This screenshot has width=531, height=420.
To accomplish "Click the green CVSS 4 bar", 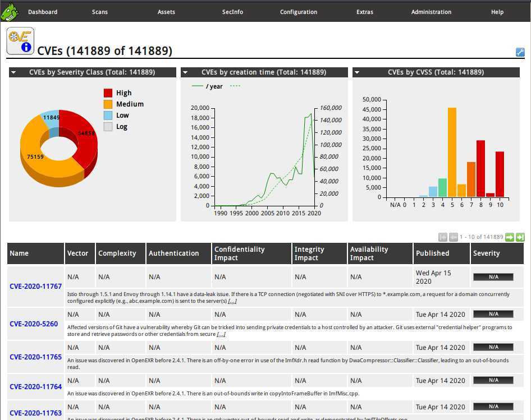I will [x=443, y=187].
